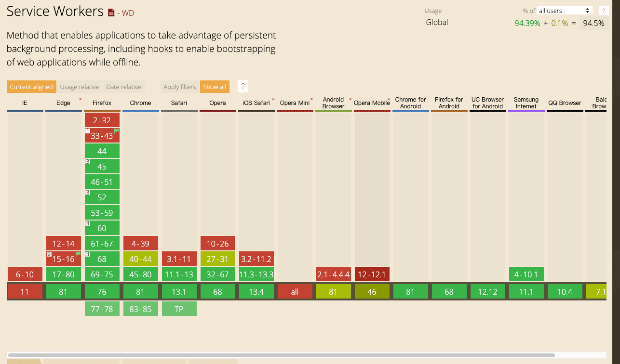Viewport: 620px width, 364px height.
Task: Click the Opera Mini column header
Action: coord(295,103)
